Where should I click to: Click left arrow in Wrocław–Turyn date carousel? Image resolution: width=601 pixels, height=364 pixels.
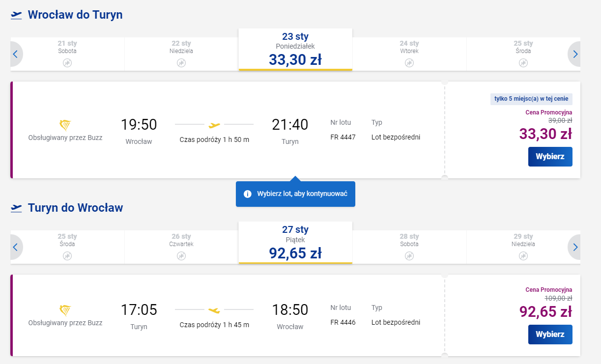click(15, 54)
